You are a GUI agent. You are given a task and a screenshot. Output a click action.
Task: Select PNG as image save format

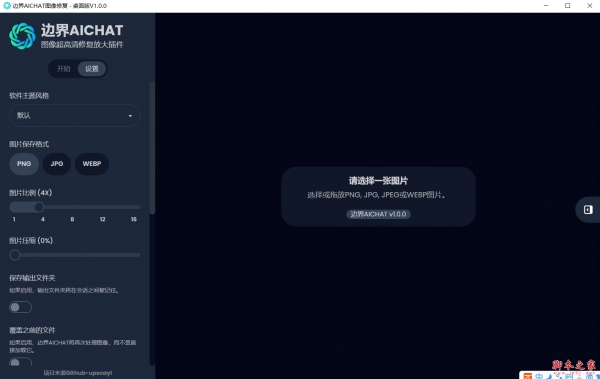pos(24,164)
